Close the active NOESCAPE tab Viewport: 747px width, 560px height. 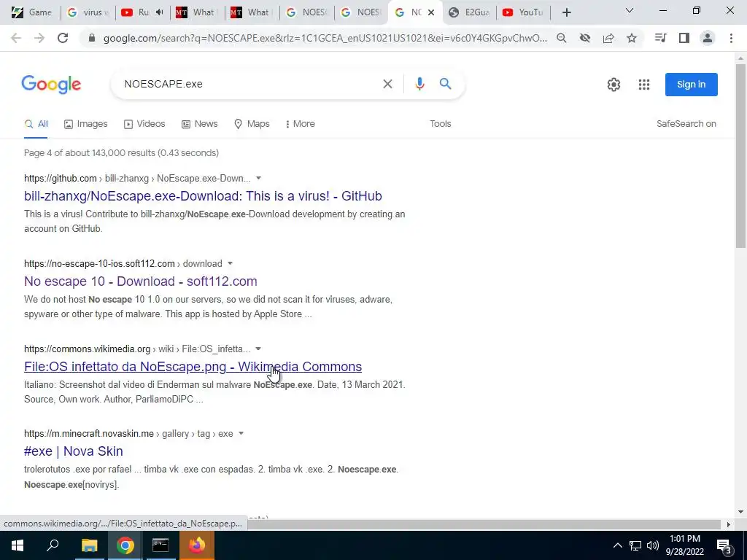(x=431, y=12)
